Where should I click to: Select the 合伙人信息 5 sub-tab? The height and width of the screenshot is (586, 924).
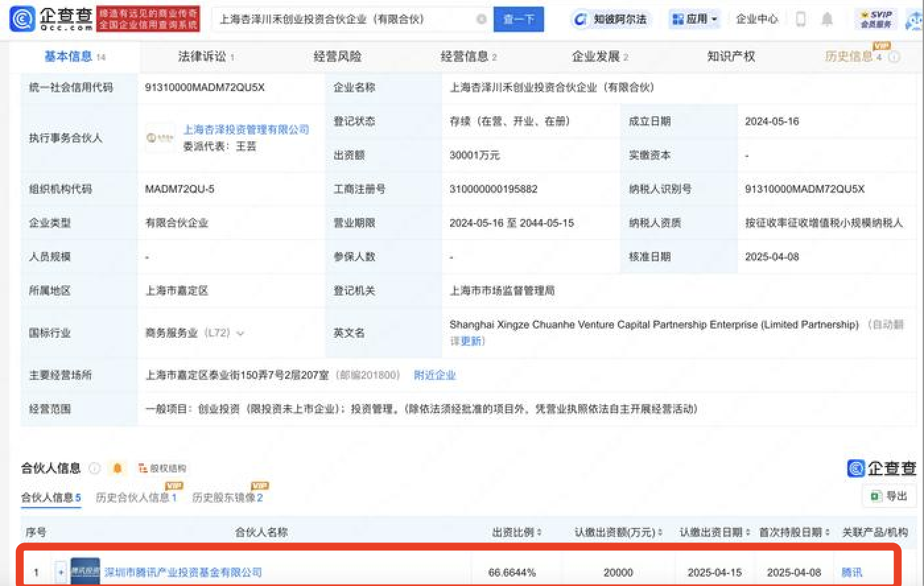[x=51, y=498]
